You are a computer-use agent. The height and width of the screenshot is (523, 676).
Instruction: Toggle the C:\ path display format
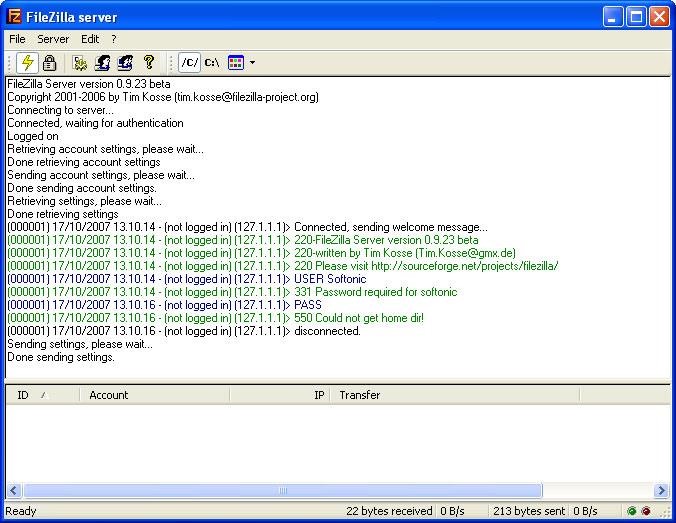coord(211,62)
